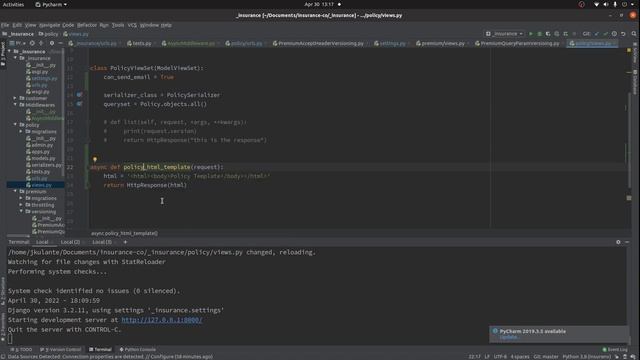Click the locate-file target icon in Project panel
This screenshot has width=640, height=360.
coord(32,43)
